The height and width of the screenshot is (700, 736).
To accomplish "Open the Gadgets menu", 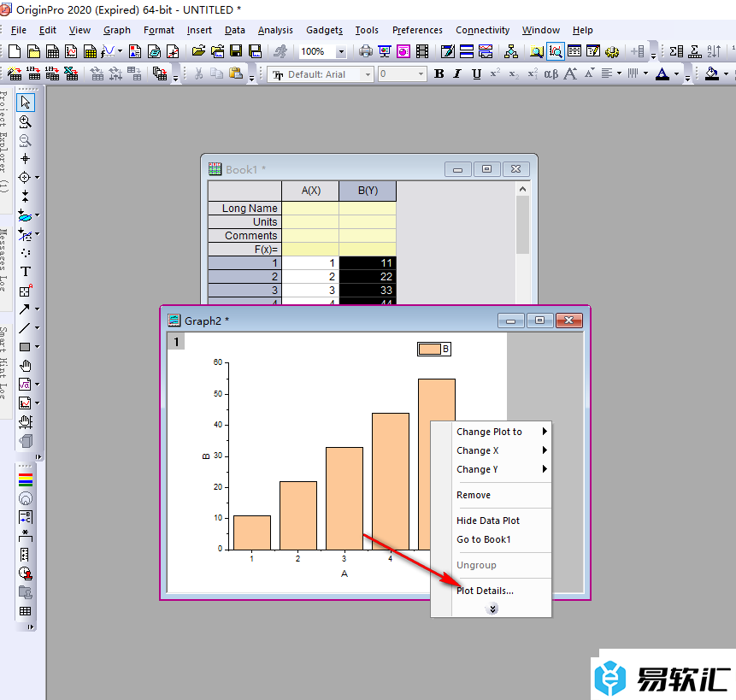I will pos(324,30).
